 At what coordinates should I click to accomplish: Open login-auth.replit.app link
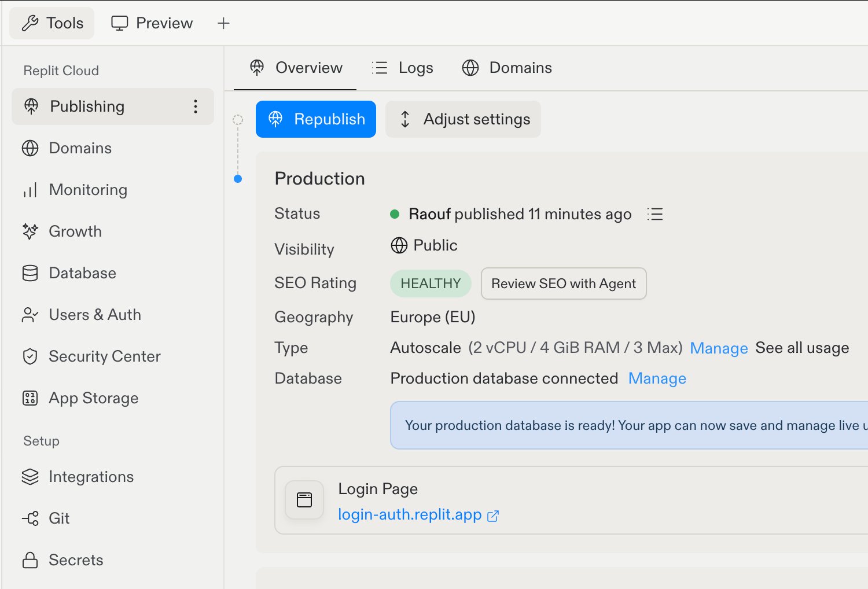(410, 514)
